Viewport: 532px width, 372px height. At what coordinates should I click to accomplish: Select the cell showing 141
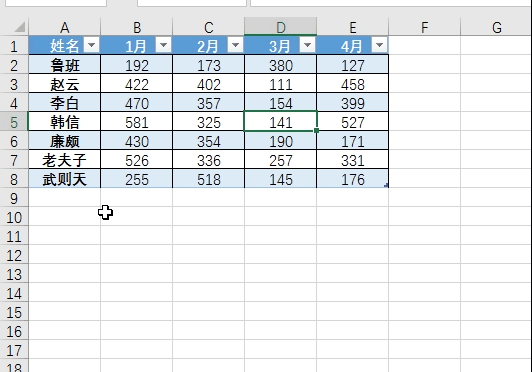point(281,122)
